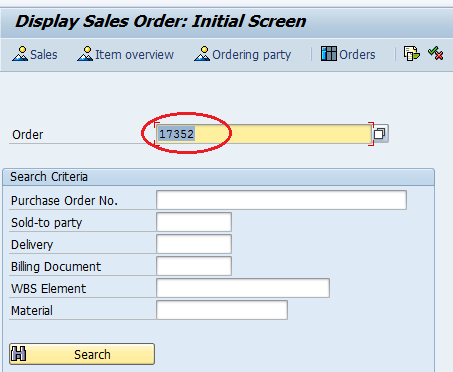Image resolution: width=453 pixels, height=372 pixels.
Task: Click into the Purchase Order No. field
Action: pyautogui.click(x=281, y=200)
